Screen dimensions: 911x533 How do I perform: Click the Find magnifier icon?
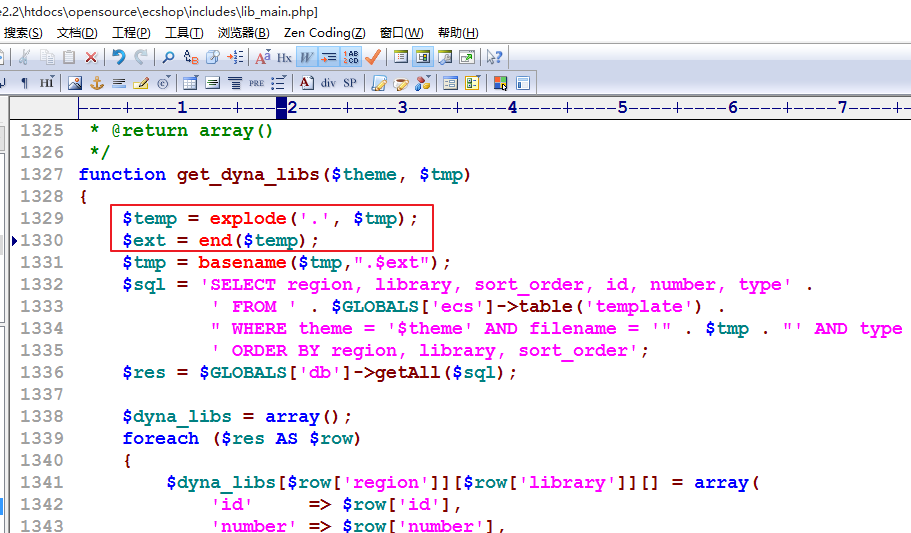(x=168, y=57)
